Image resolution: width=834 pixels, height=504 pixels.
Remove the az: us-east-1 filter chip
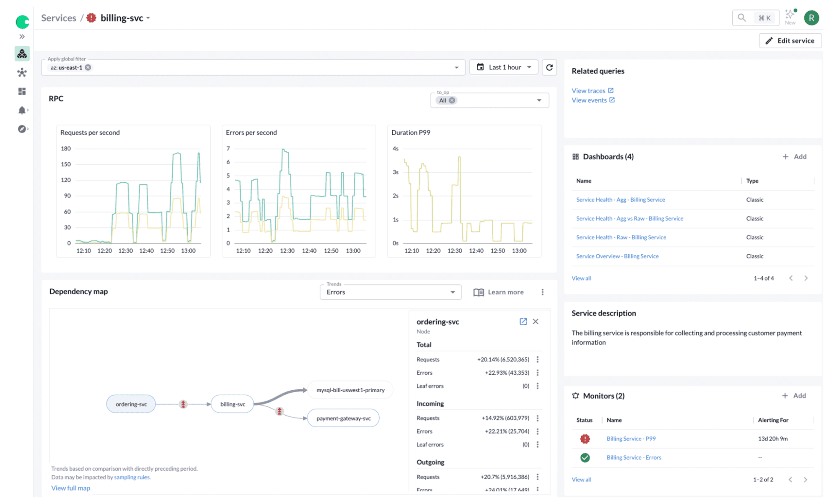[x=88, y=67]
